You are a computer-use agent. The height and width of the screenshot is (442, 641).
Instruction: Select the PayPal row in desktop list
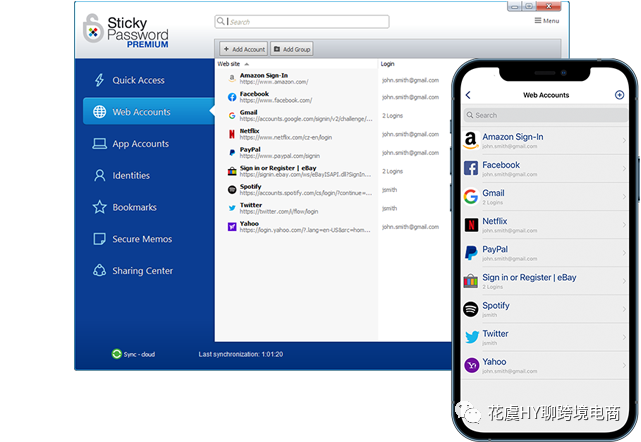pyautogui.click(x=333, y=153)
